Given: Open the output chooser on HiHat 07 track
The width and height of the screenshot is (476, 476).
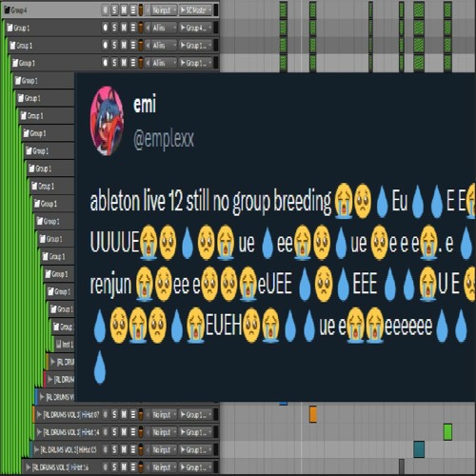Looking at the screenshot, I should (x=196, y=414).
